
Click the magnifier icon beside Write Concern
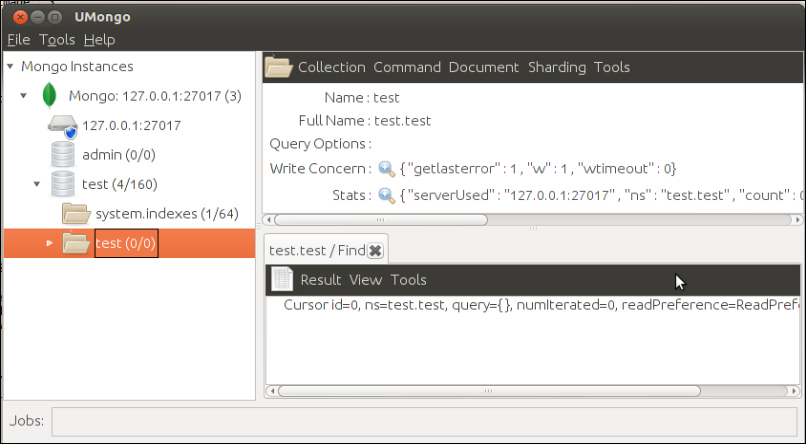point(387,169)
